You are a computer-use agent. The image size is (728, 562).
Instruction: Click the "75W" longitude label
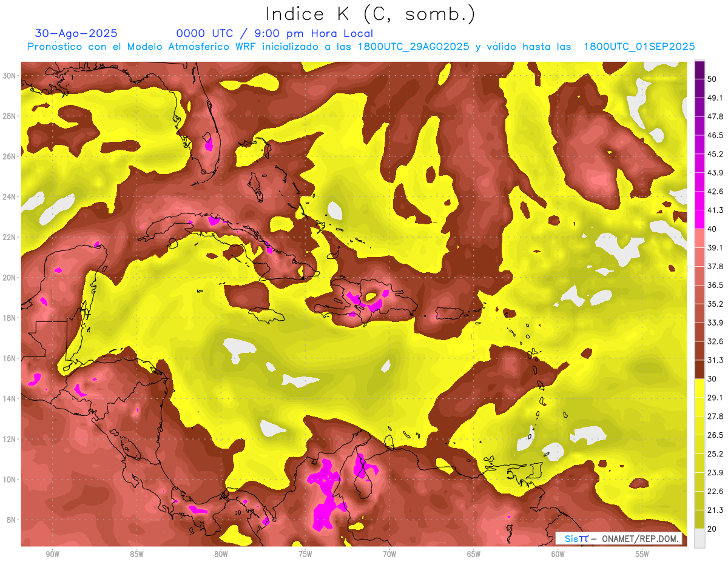(x=305, y=554)
